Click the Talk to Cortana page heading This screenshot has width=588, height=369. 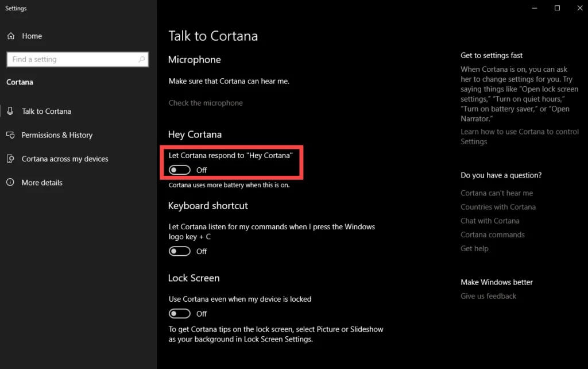(x=213, y=36)
